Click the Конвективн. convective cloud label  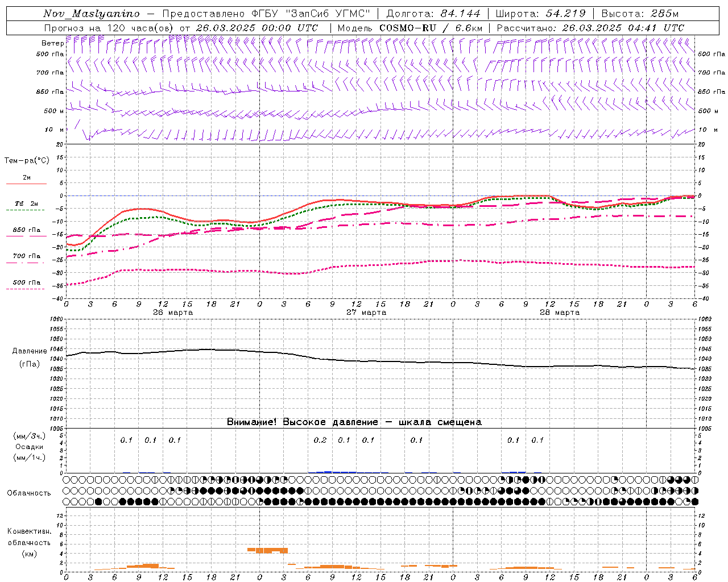point(29,531)
